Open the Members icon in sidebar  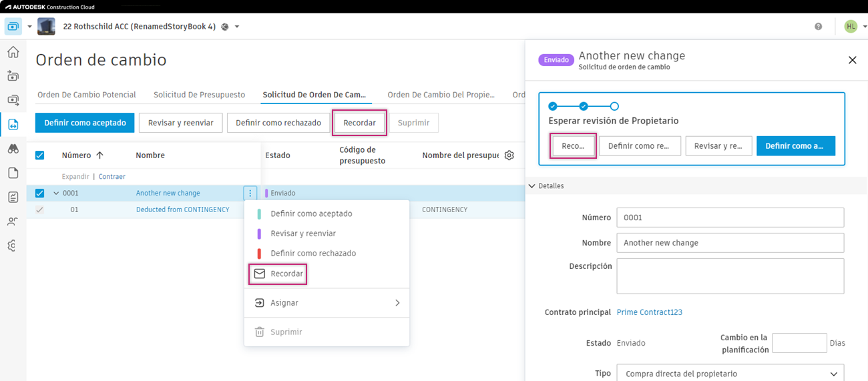tap(13, 222)
